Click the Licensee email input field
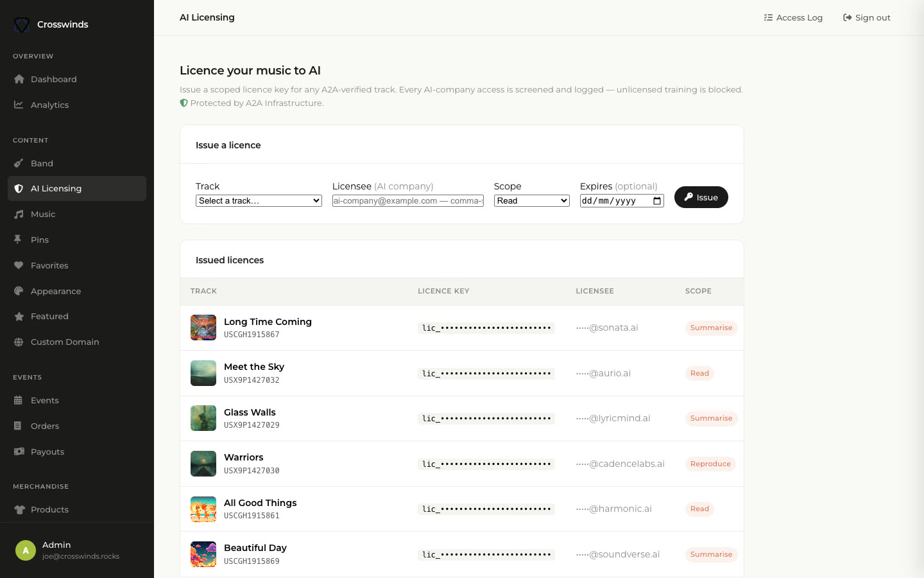The image size is (924, 578). pos(408,201)
